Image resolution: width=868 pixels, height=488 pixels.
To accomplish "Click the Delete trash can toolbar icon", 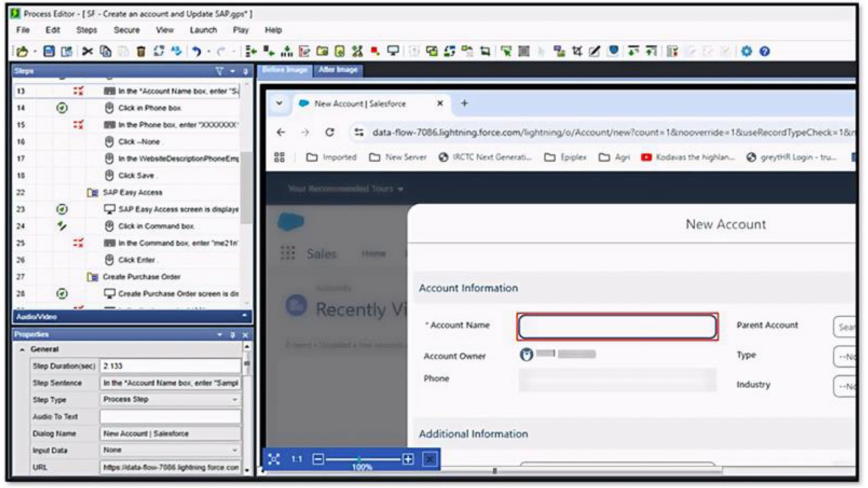I will pos(141,52).
